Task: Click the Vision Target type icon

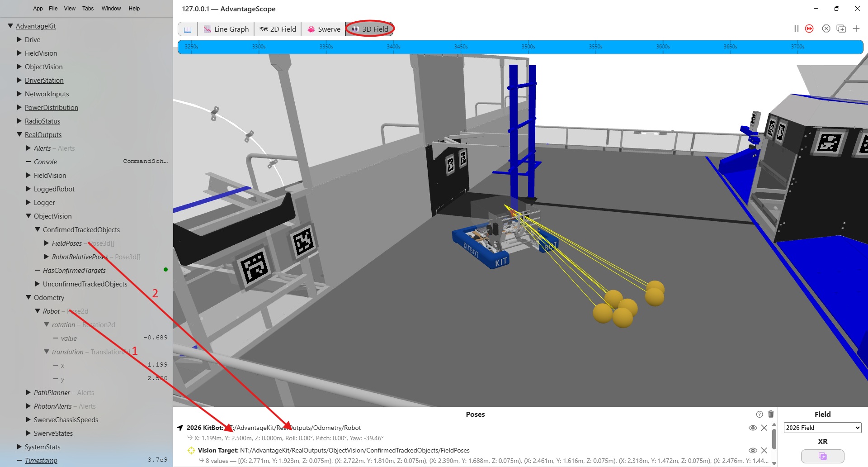Action: [x=191, y=450]
